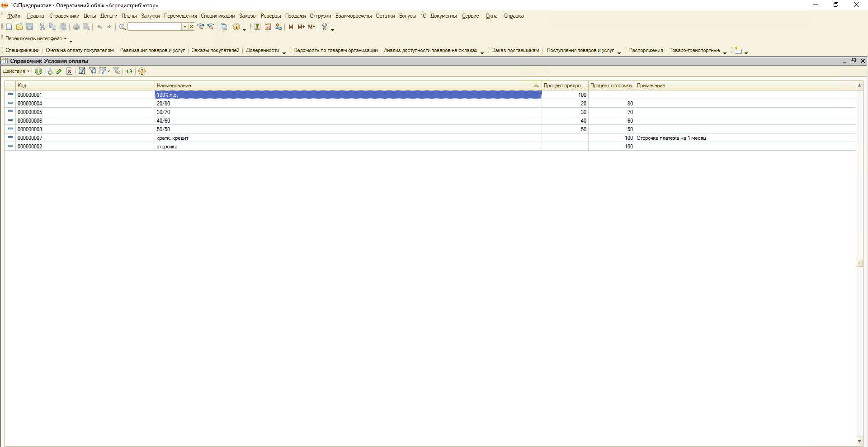This screenshot has height=447, width=868.
Task: Click the green Add new item icon
Action: click(38, 71)
